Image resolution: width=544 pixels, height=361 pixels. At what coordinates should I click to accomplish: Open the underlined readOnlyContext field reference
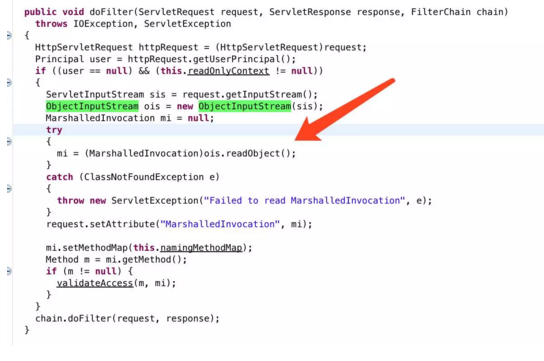tap(228, 71)
